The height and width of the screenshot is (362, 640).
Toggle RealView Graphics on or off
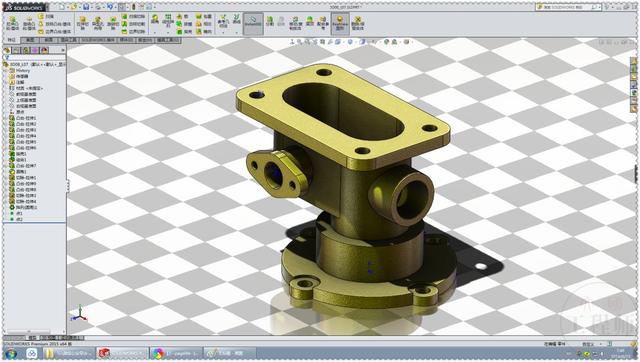click(340, 23)
